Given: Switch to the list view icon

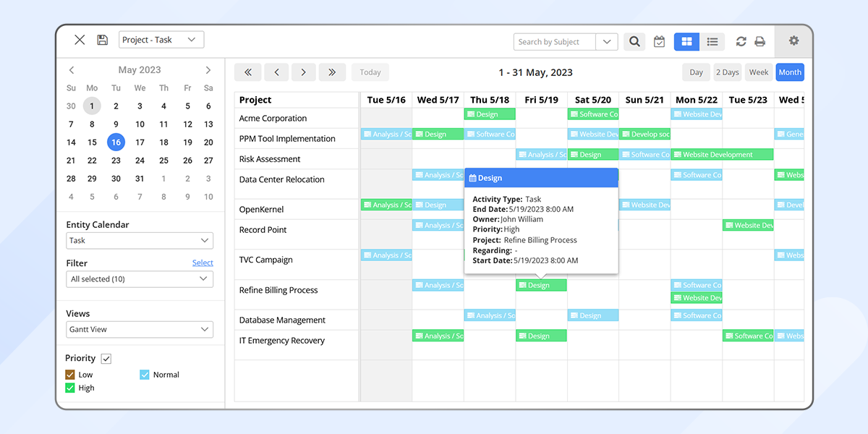Looking at the screenshot, I should (712, 42).
